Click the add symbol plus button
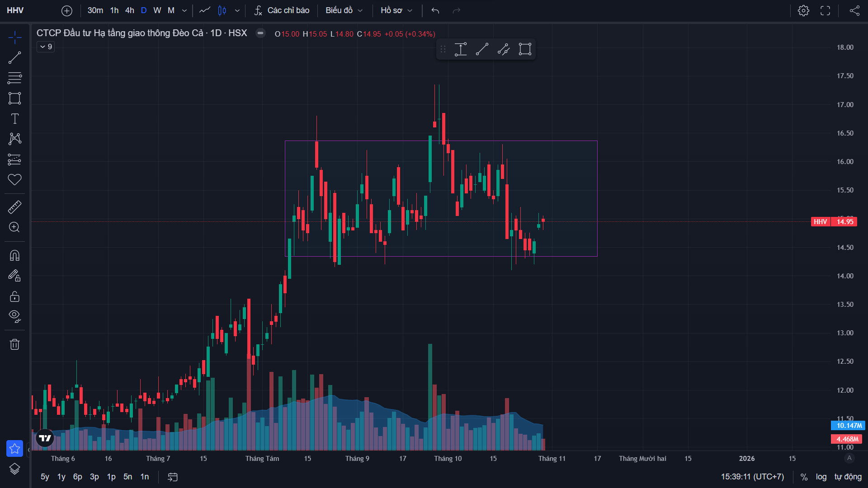Image resolution: width=868 pixels, height=488 pixels. [67, 10]
